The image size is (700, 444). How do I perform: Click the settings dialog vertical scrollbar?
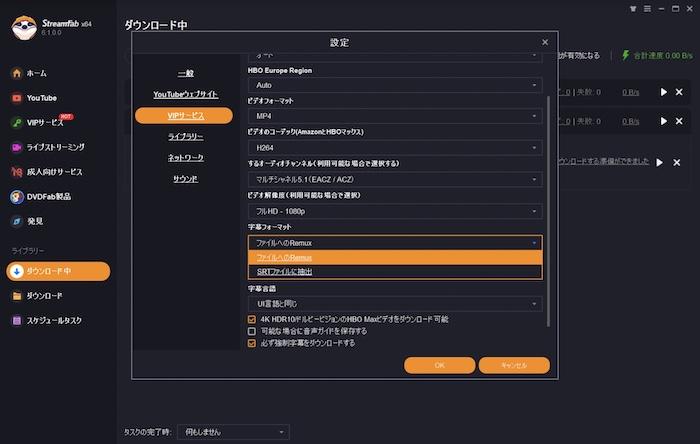tap(548, 211)
